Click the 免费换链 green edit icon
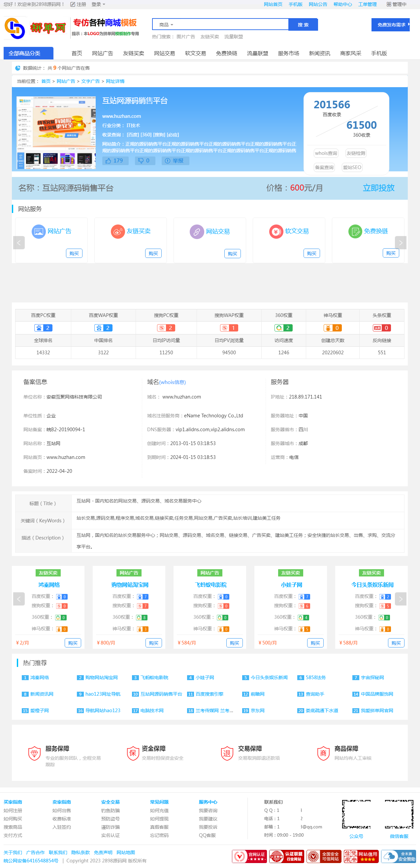This screenshot has height=868, width=420. click(x=355, y=231)
